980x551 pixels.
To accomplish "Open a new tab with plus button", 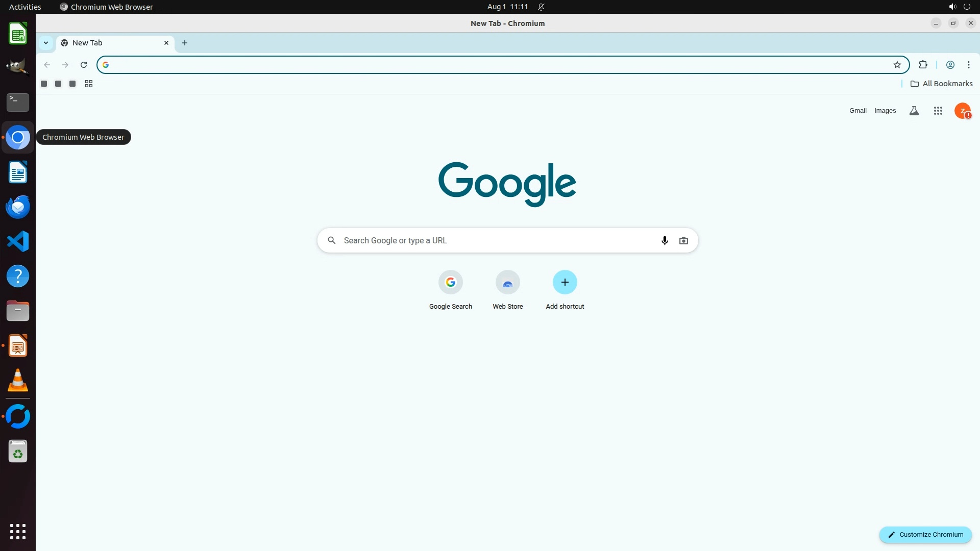I will click(185, 43).
